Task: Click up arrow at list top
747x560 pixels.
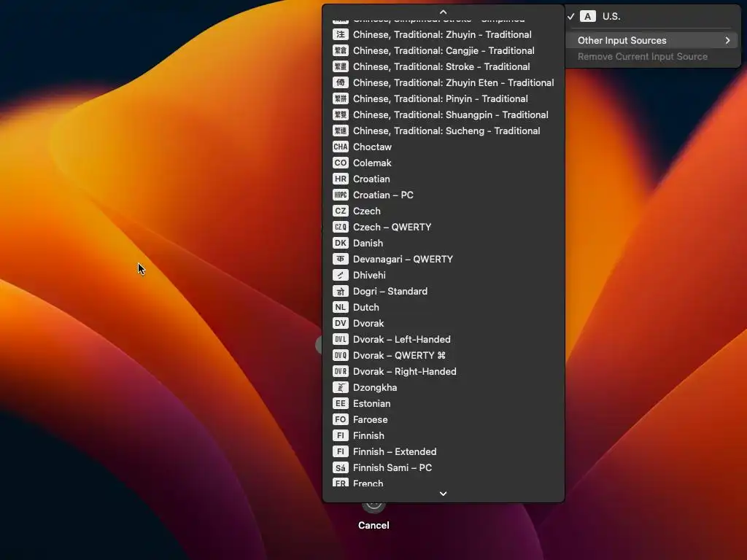Action: (443, 12)
